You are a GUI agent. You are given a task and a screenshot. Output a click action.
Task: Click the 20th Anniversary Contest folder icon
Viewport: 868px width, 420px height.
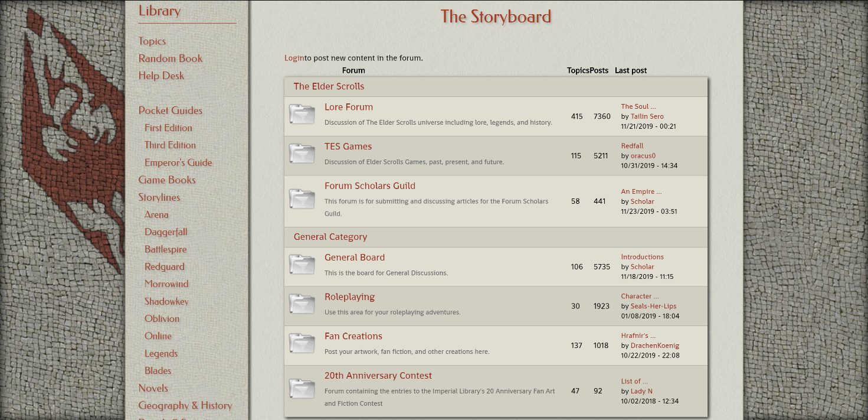point(302,389)
